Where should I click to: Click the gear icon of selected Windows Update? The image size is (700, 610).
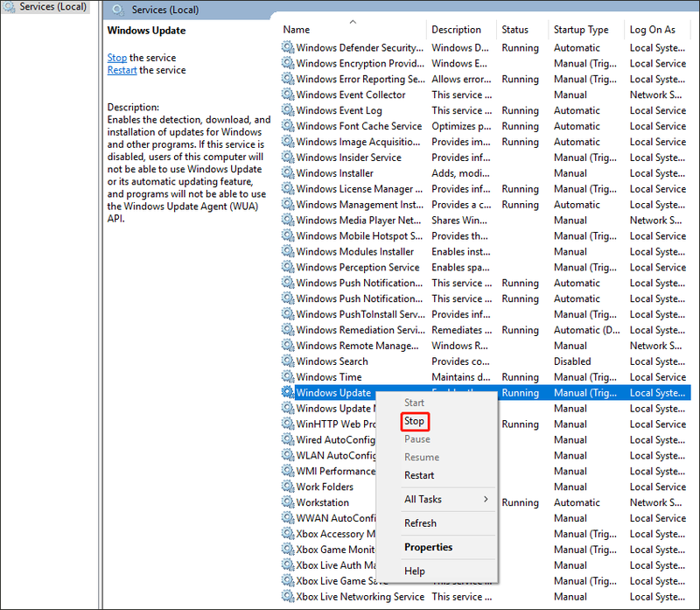(288, 393)
